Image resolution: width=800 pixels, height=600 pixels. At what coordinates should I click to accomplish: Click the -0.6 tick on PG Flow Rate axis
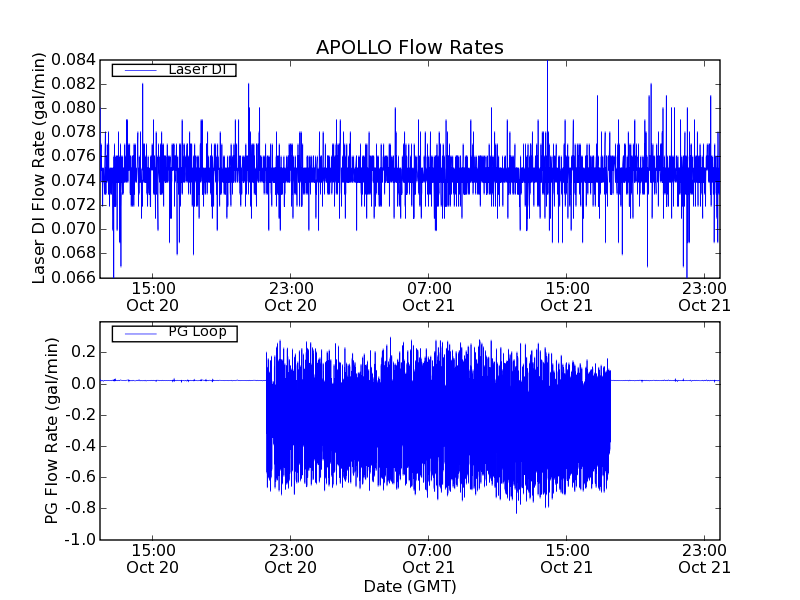pyautogui.click(x=80, y=477)
